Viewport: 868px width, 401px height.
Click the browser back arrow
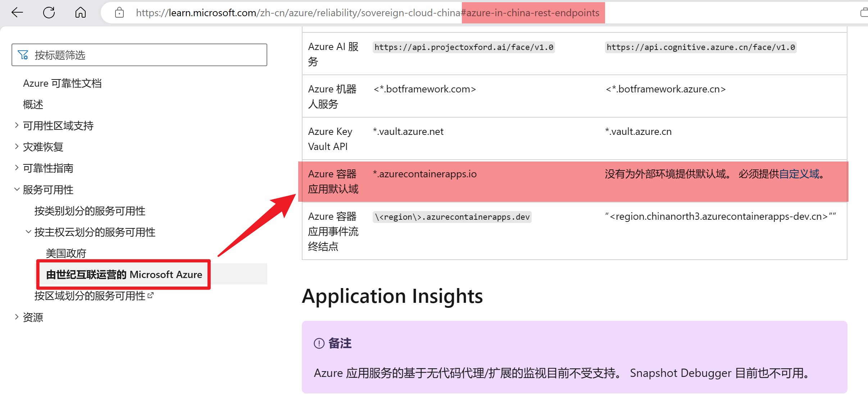pyautogui.click(x=17, y=13)
